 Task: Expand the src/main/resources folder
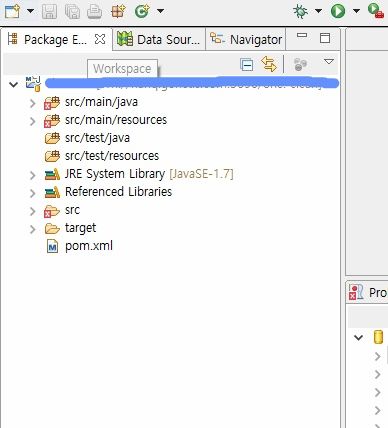click(x=32, y=121)
